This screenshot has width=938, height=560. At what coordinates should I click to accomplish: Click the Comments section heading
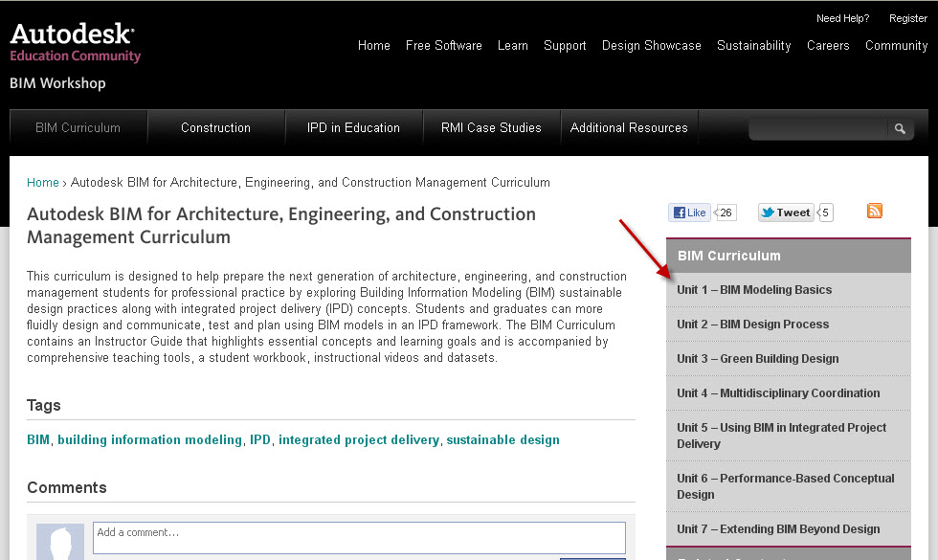[67, 487]
